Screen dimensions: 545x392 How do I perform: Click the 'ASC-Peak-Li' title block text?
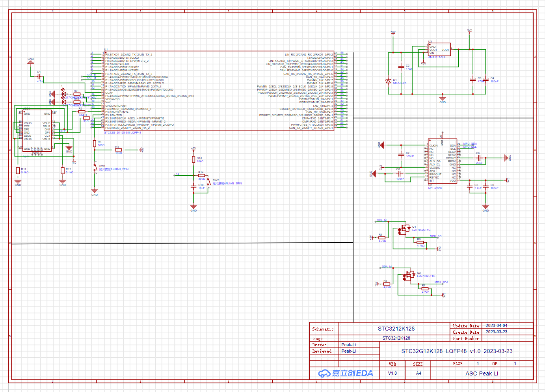(x=482, y=373)
